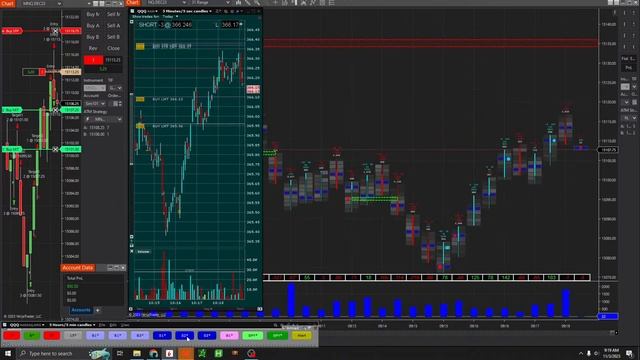The width and height of the screenshot is (640, 360).
Task: Click the red position quantity box
Action: click(x=93, y=60)
